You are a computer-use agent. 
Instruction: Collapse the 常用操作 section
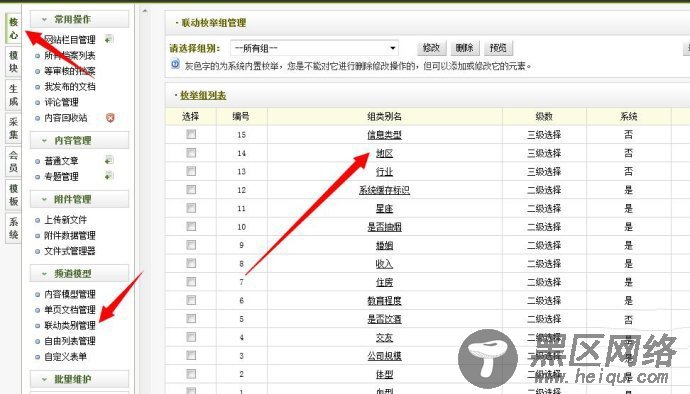pos(79,19)
